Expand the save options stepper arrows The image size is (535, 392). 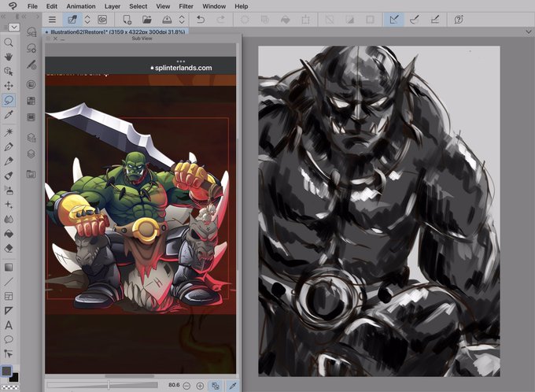coord(182,20)
